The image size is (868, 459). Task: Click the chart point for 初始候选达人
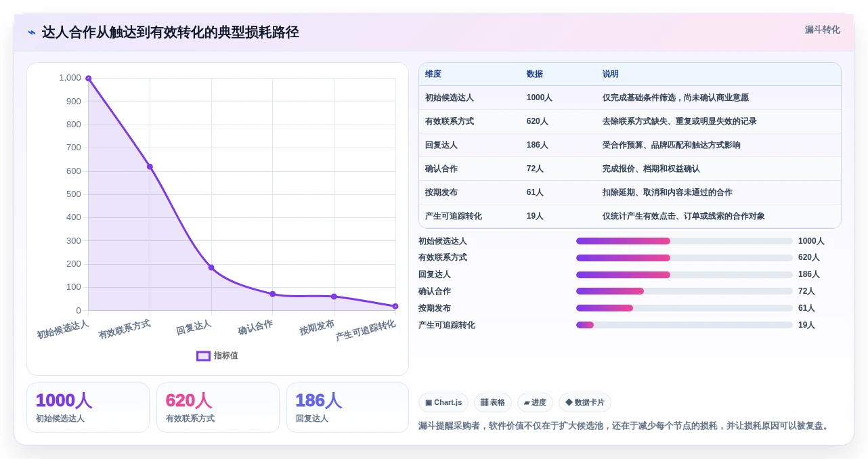pyautogui.click(x=88, y=79)
